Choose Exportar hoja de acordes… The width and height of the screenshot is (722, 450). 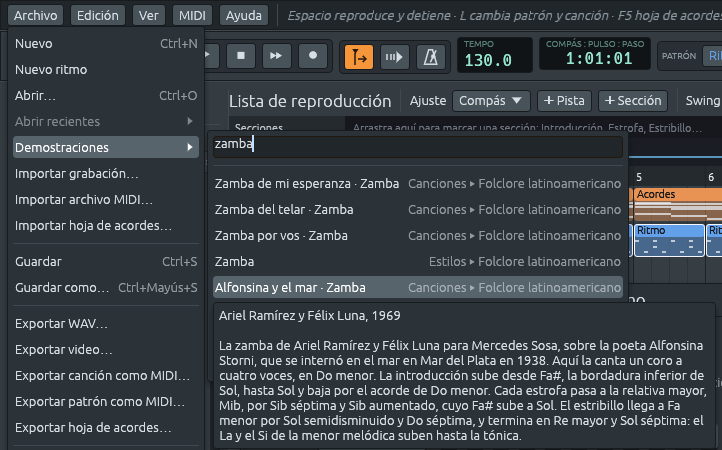click(x=106, y=427)
